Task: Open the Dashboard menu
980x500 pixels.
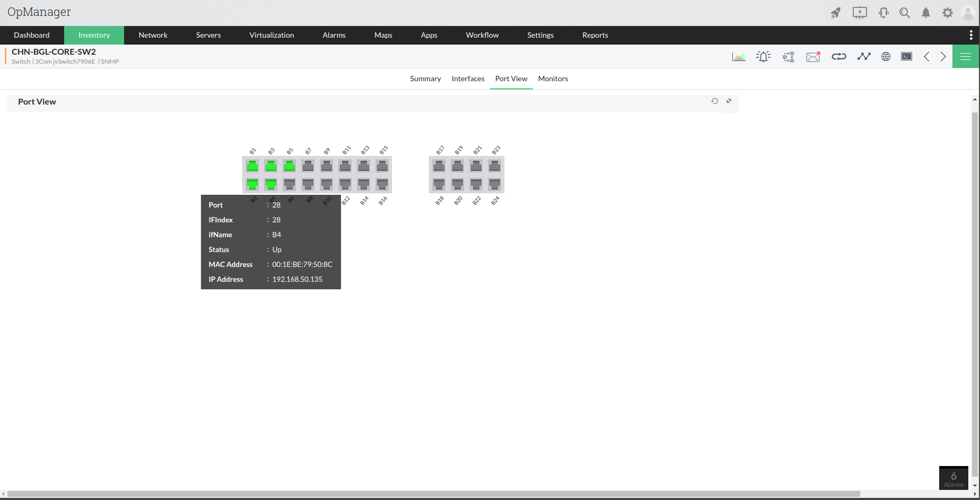Action: coord(32,35)
